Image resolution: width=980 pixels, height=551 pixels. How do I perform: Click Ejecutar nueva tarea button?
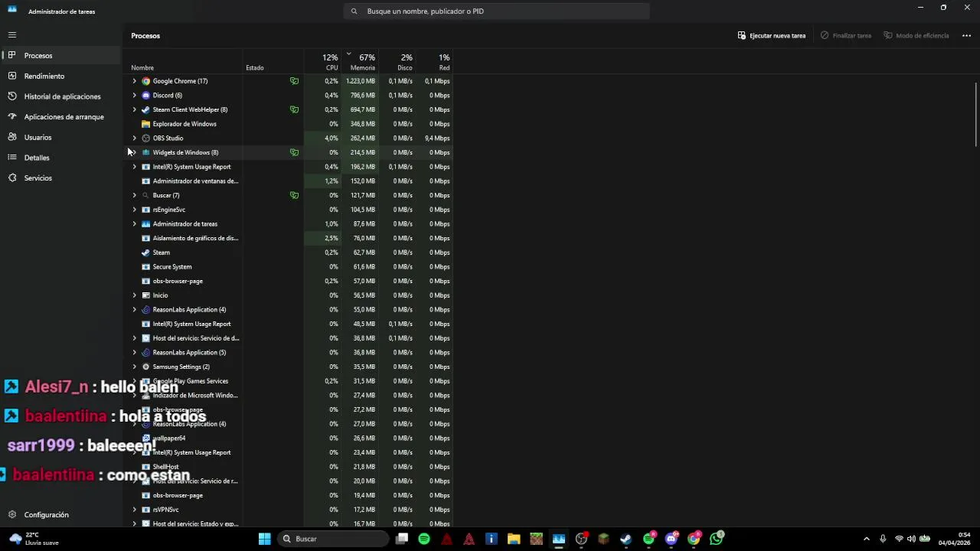tap(772, 36)
